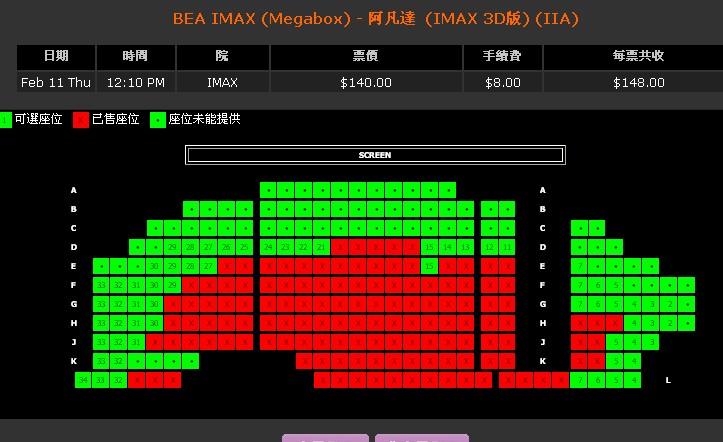This screenshot has width=723, height=442.
Task: Click the '$8.00' handling fee cell
Action: [503, 83]
